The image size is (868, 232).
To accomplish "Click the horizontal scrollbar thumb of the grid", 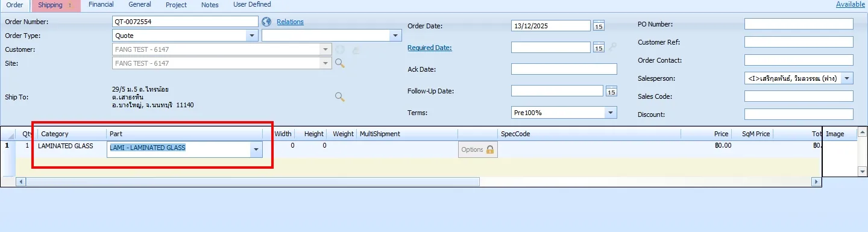I will [253, 181].
